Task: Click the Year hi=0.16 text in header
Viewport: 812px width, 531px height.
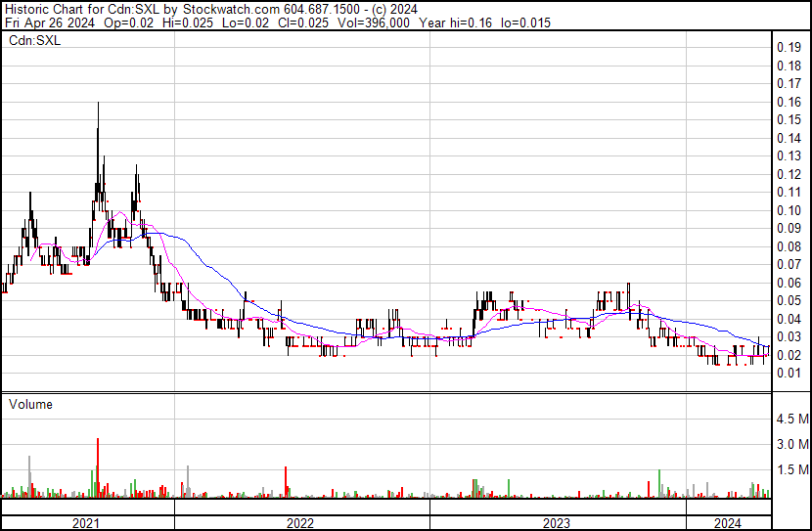Action: pyautogui.click(x=456, y=22)
